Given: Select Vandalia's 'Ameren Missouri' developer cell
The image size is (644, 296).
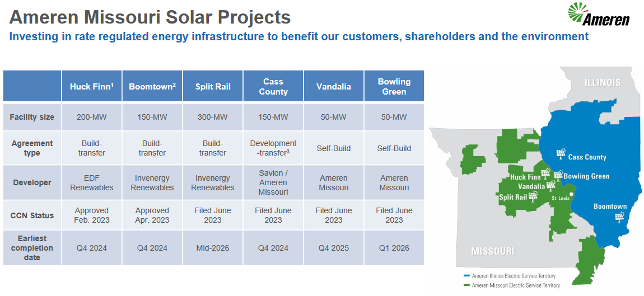Looking at the screenshot, I should point(334,182).
